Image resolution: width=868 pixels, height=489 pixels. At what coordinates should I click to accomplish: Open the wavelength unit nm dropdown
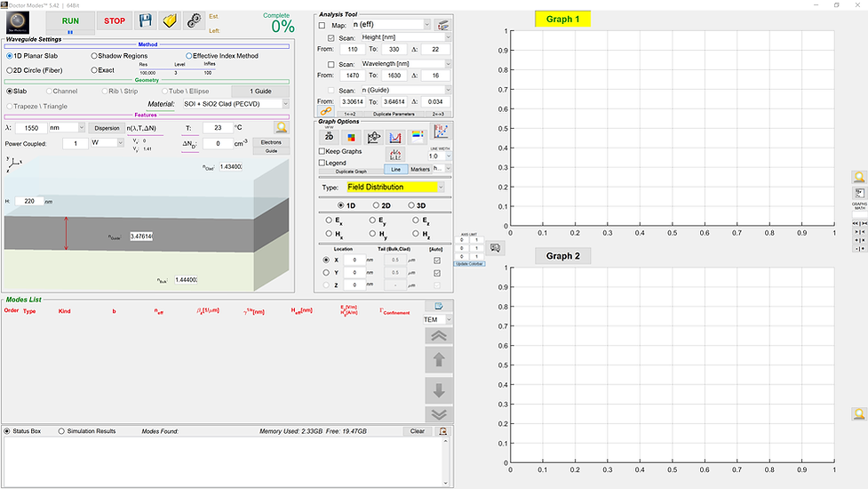[67, 128]
